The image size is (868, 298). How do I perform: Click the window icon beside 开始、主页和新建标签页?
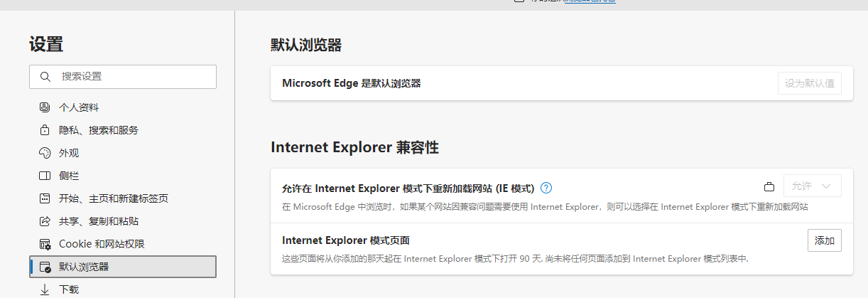click(x=45, y=198)
